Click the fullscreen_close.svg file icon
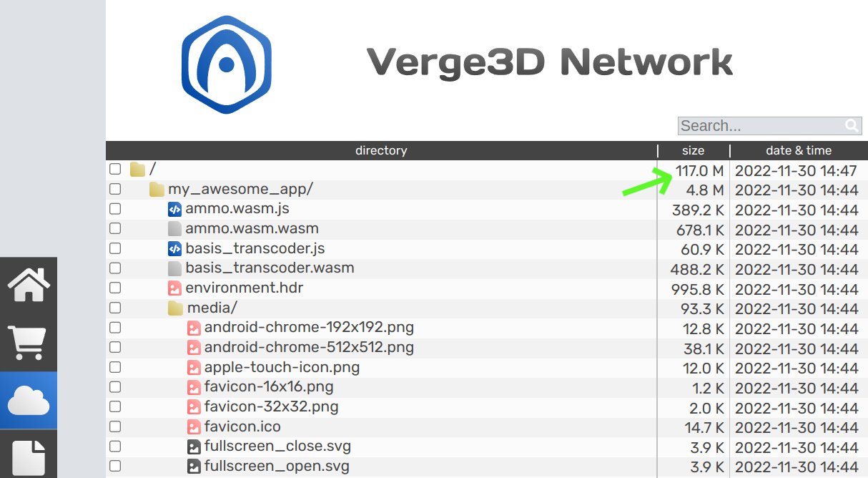This screenshot has height=478, width=868. point(194,447)
